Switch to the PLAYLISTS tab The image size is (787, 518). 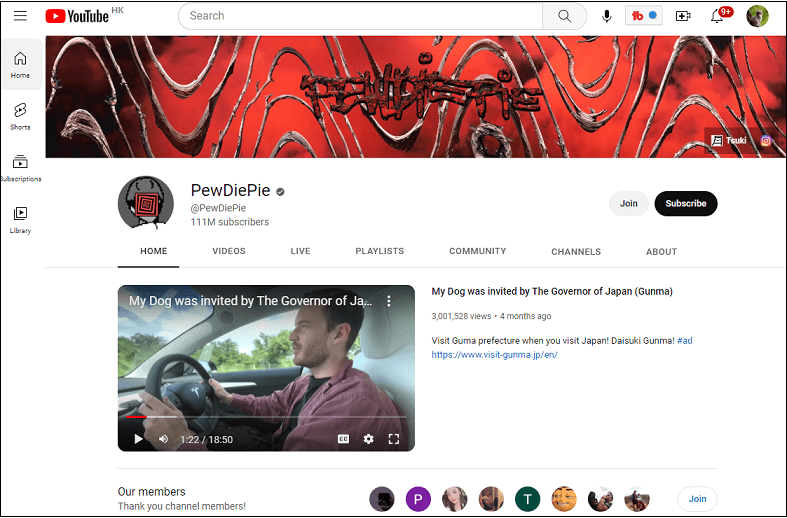(379, 251)
